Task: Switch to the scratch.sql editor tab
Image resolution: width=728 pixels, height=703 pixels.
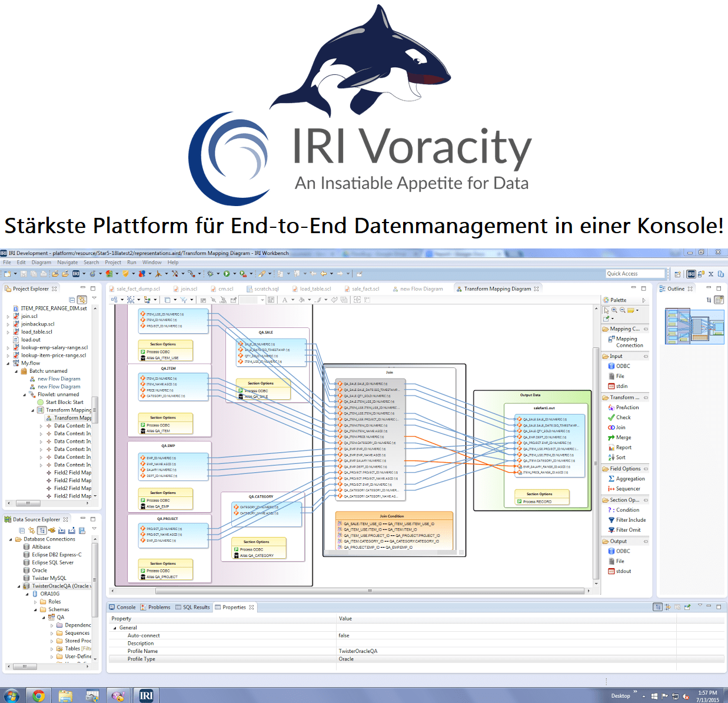Action: 262,289
